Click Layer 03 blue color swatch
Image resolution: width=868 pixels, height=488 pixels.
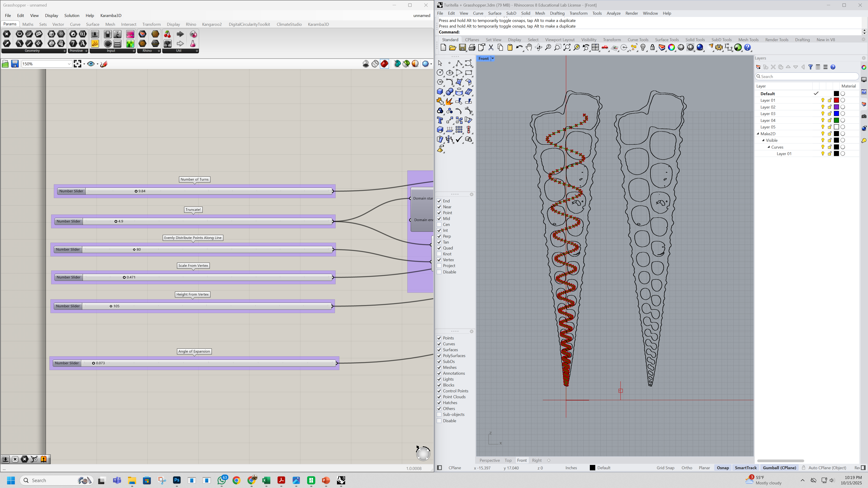(x=836, y=114)
